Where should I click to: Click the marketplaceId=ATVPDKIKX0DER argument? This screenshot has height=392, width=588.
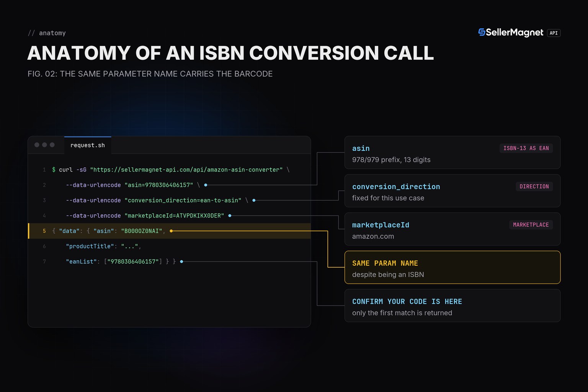point(174,216)
